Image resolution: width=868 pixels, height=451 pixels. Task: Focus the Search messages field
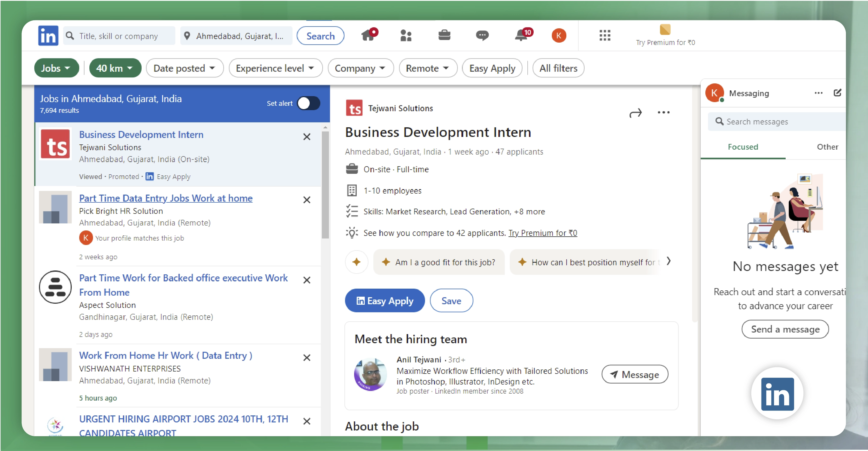777,122
